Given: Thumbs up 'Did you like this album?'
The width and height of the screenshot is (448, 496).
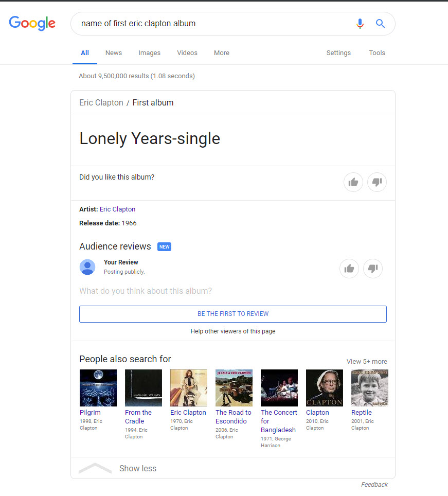Looking at the screenshot, I should pos(353,182).
